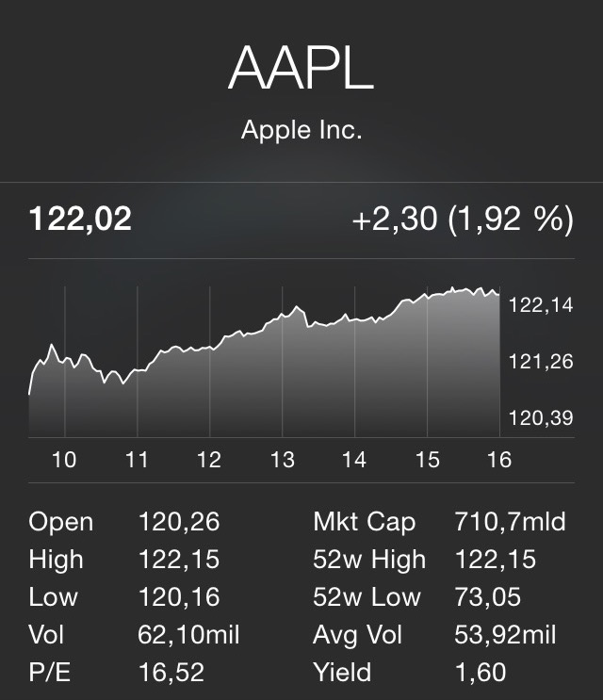Select the 120,39 price axis label

pyautogui.click(x=541, y=417)
